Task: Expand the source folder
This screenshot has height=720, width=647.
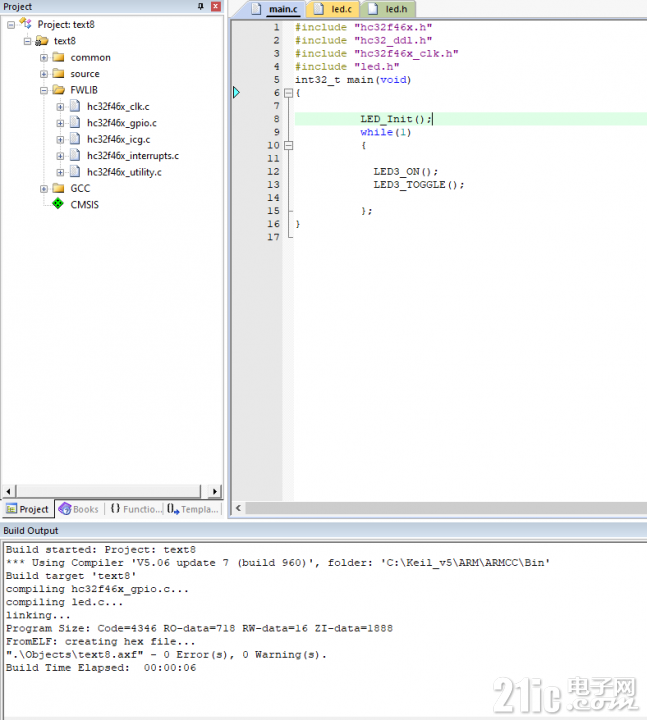Action: point(44,74)
